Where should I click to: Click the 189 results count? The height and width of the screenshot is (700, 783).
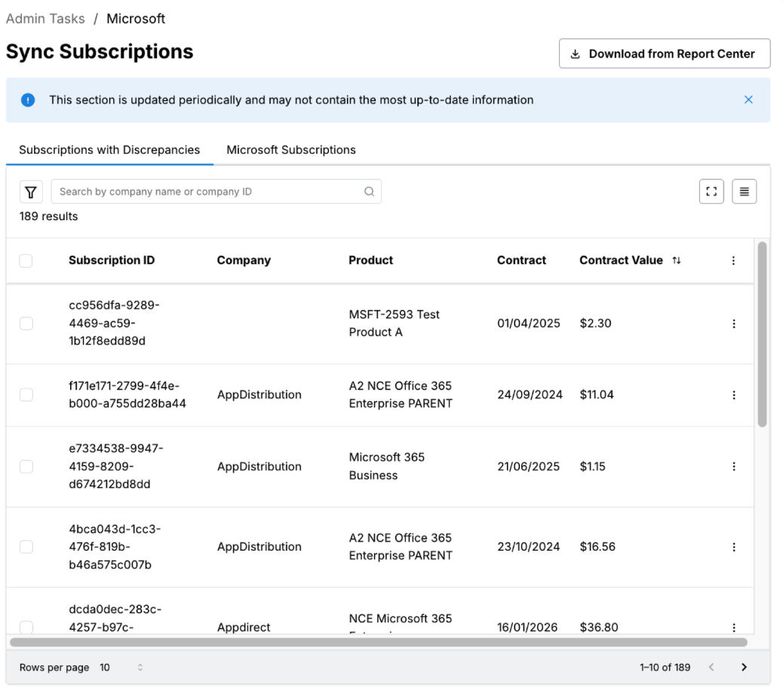(48, 216)
